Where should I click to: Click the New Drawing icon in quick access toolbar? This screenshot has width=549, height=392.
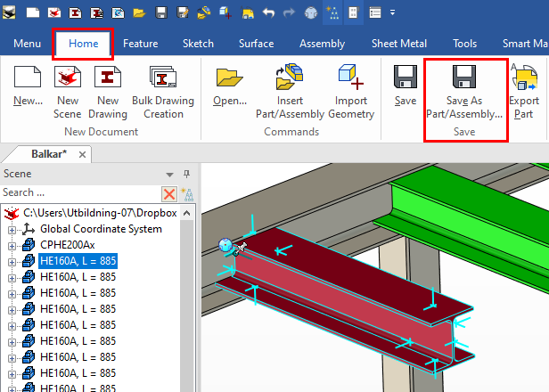(75, 12)
